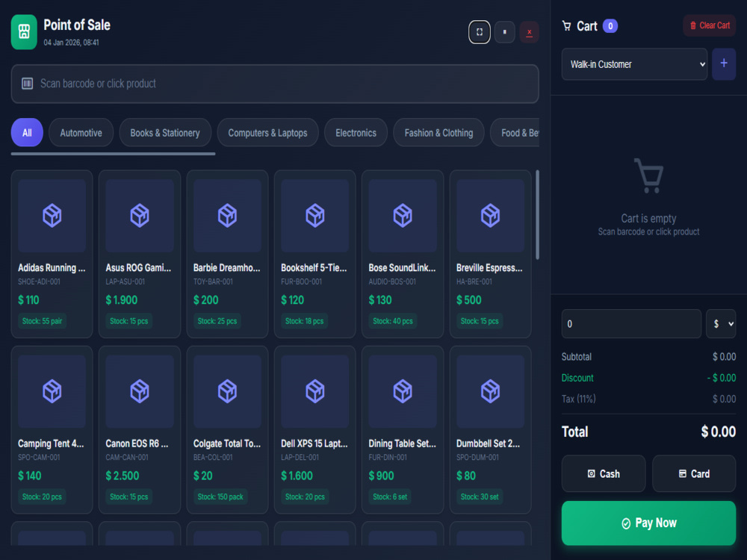Select the All category tab

(x=27, y=133)
